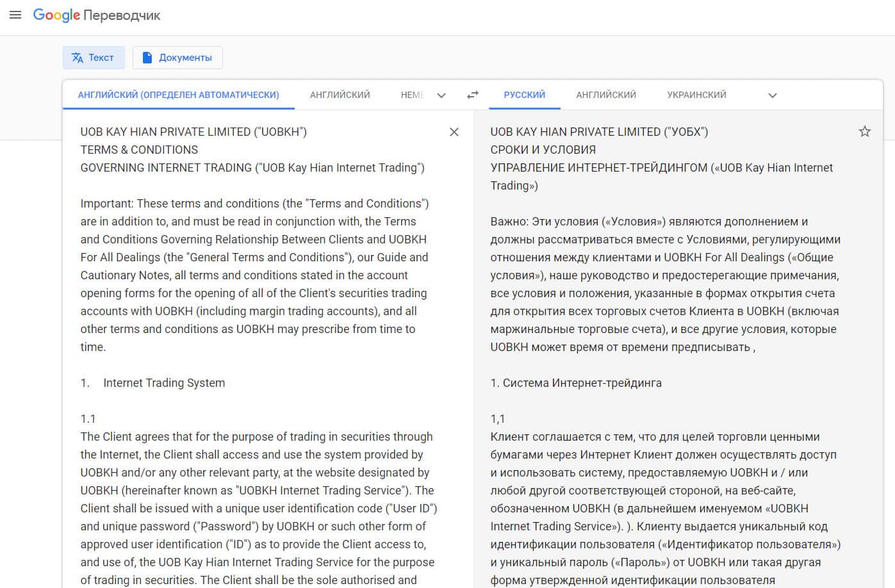Select the Текст translation mode button
This screenshot has height=588, width=895.
pos(94,58)
